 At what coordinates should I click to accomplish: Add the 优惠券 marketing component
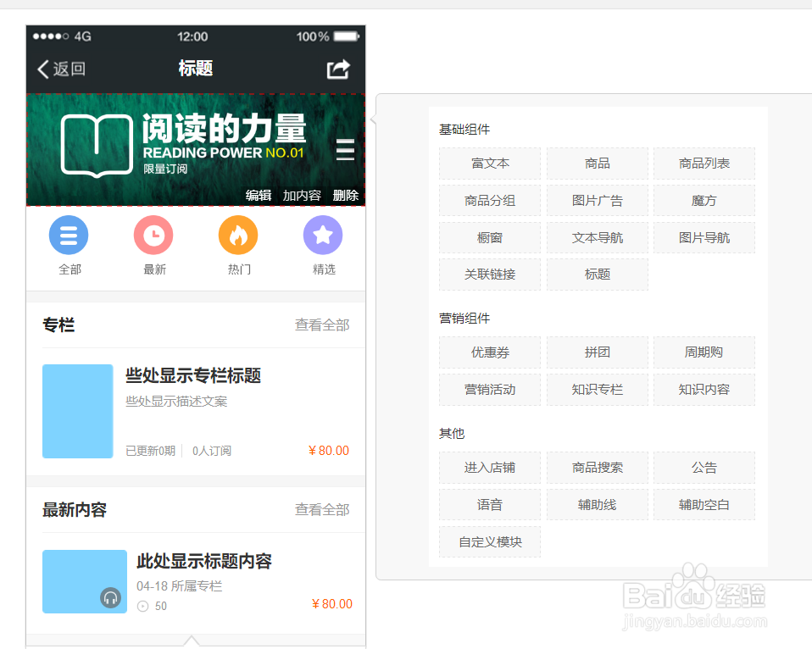489,352
